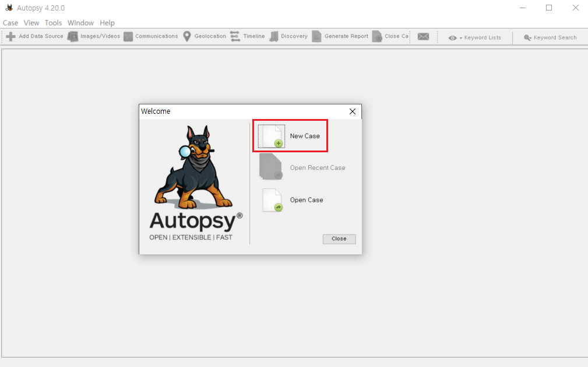Click the envelope messages icon in toolbar
Viewport: 588px width, 367px height.
pyautogui.click(x=424, y=36)
